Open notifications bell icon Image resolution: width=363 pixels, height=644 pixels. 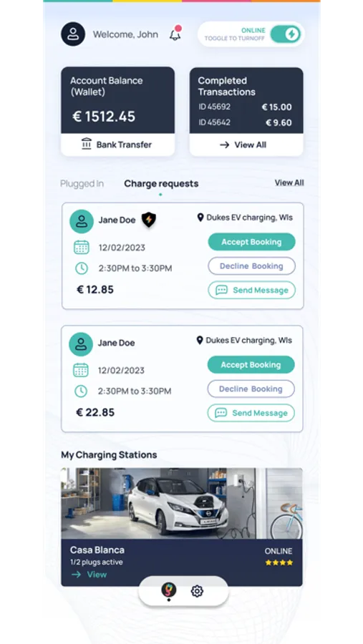coord(175,33)
